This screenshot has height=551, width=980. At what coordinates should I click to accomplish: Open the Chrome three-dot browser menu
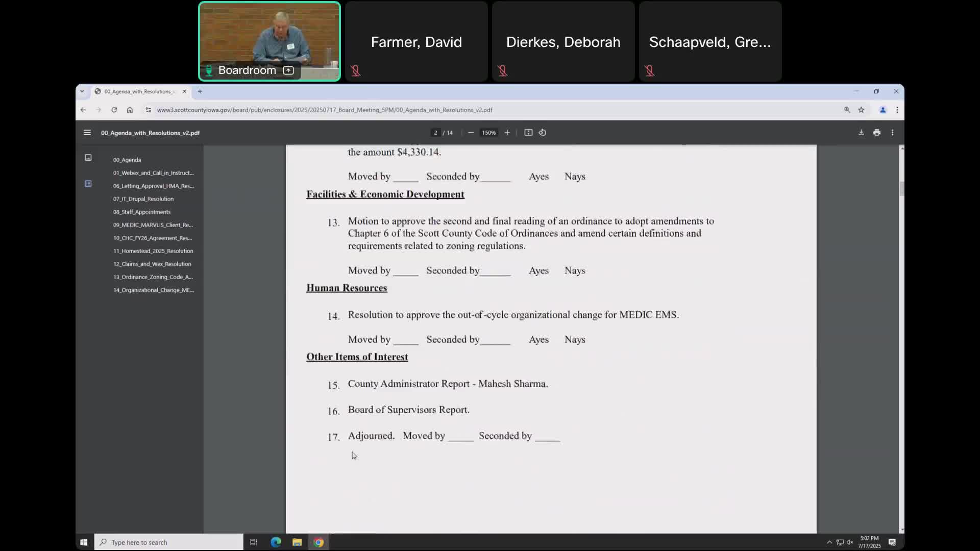897,110
